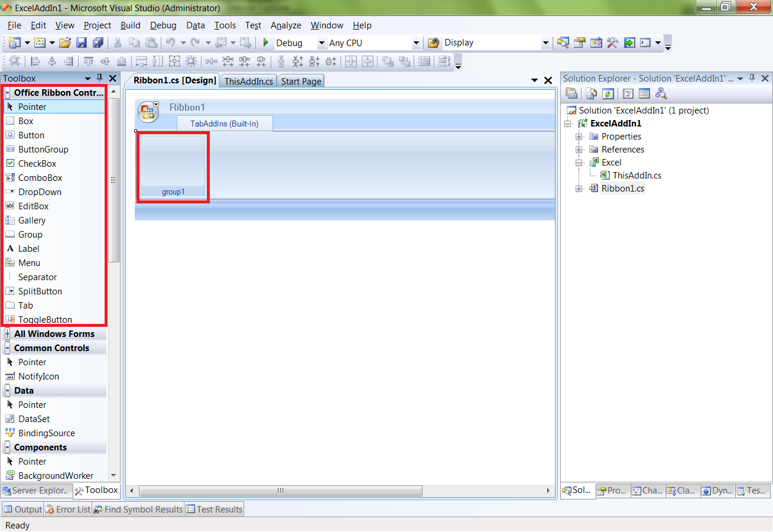Click the Save All toolbar icon
The width and height of the screenshot is (773, 532).
click(x=98, y=43)
